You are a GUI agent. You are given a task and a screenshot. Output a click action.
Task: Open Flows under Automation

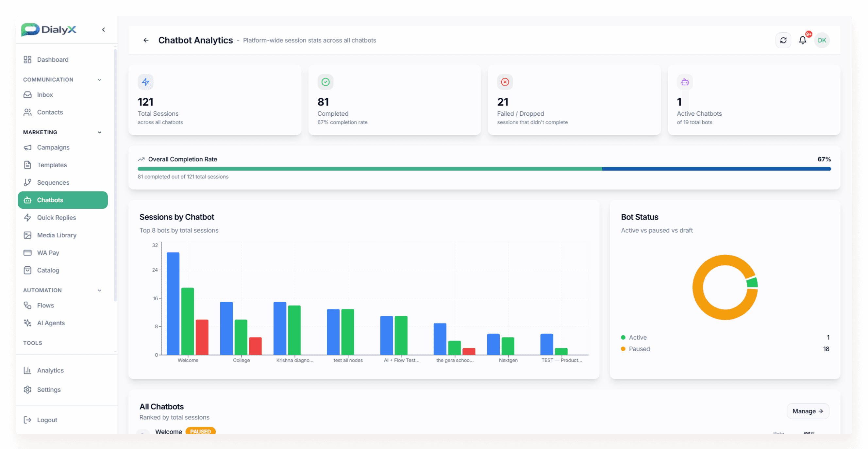click(x=63, y=305)
